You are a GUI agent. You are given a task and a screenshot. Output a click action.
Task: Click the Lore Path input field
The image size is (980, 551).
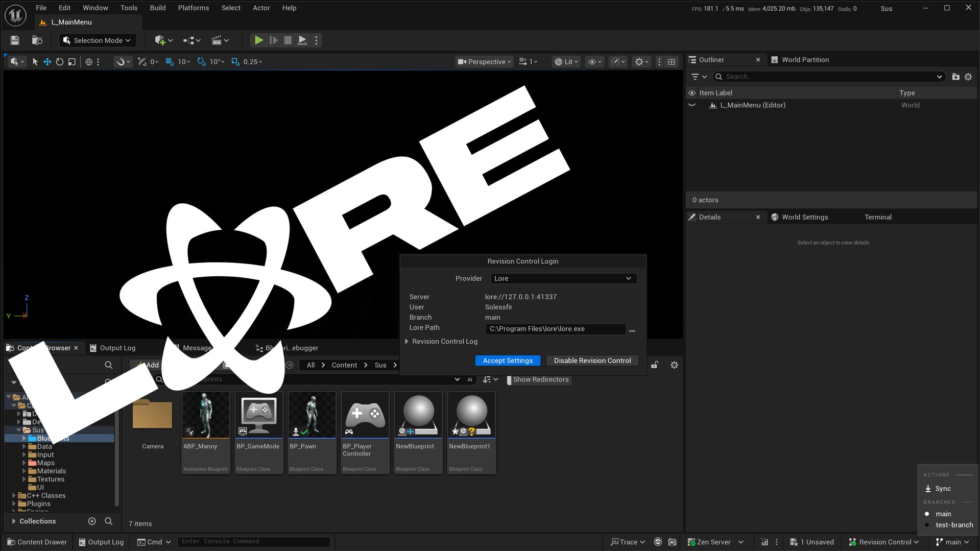(x=555, y=329)
